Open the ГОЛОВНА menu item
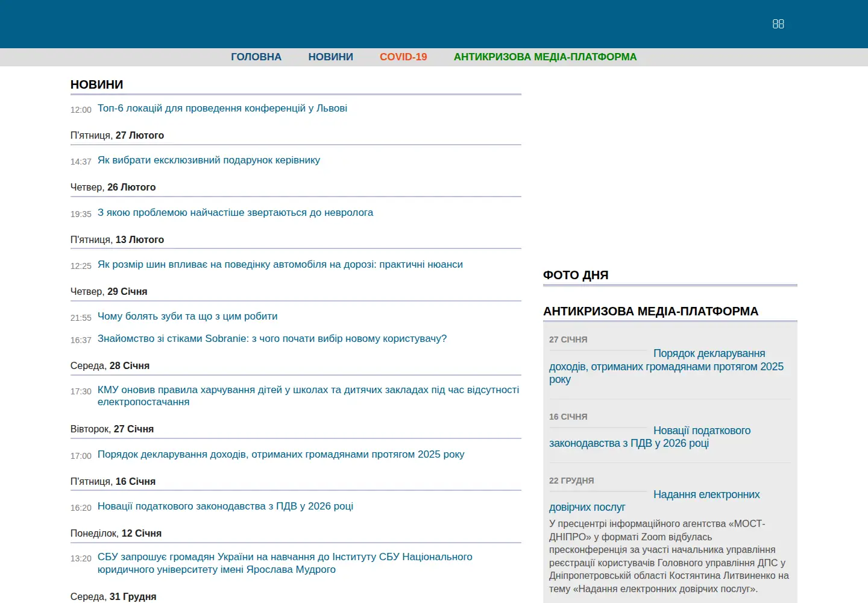 (x=256, y=57)
